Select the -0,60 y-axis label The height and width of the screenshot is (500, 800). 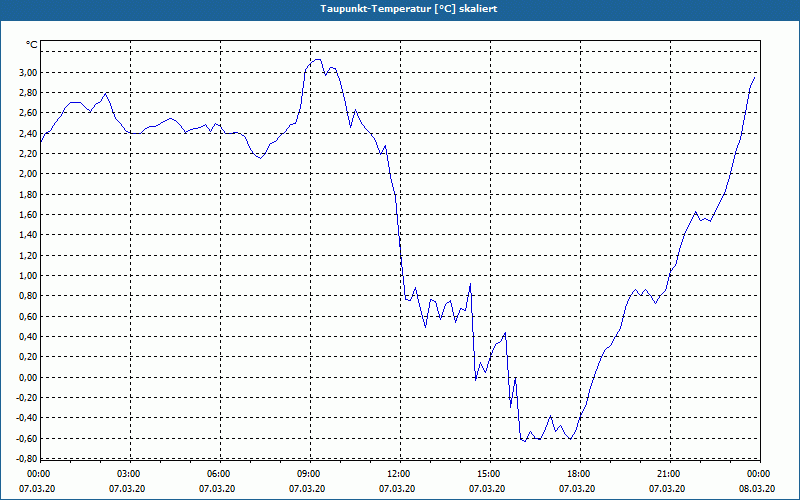(27, 439)
